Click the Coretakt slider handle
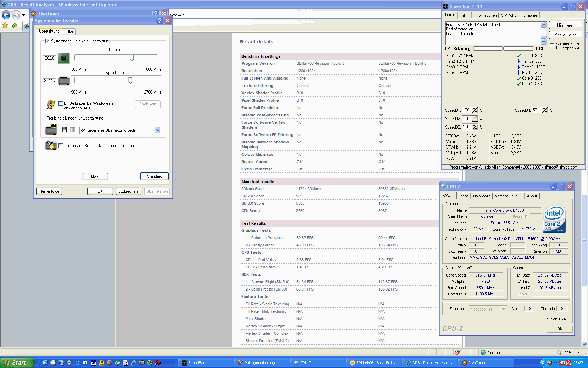 point(132,57)
